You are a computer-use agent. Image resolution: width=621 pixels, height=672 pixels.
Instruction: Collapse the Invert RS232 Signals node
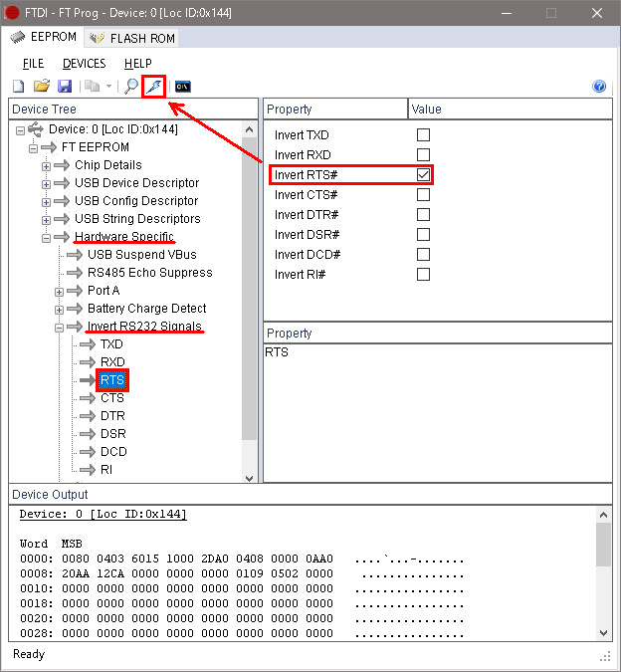pyautogui.click(x=59, y=328)
